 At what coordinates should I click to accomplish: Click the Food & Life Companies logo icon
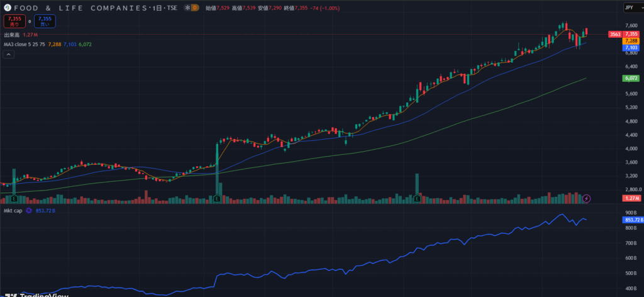coord(8,8)
